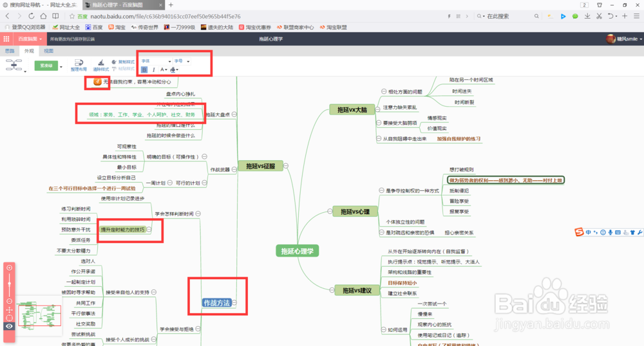Viewport: 644px width, 346px height.
Task: Toggle bold B formatting
Action: pyautogui.click(x=144, y=69)
